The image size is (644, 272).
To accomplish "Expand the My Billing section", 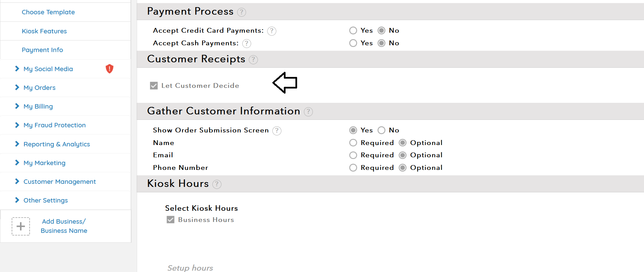I will (x=38, y=106).
